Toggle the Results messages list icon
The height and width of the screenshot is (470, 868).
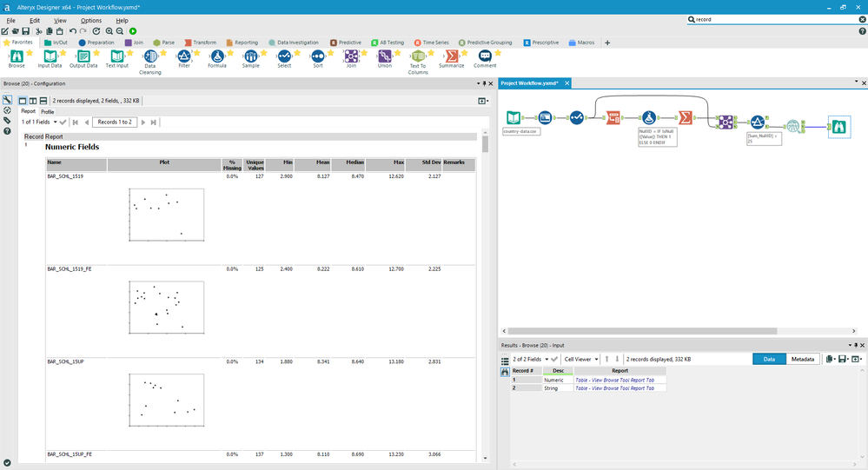(x=505, y=361)
